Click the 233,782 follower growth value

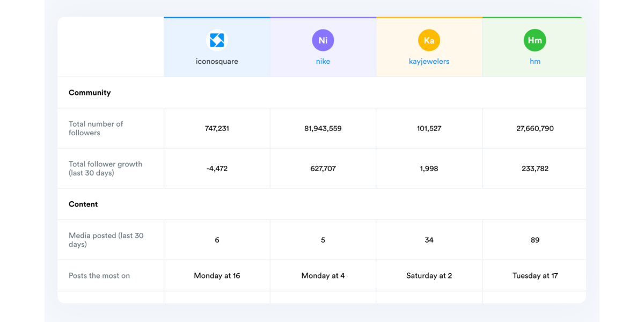(x=535, y=169)
